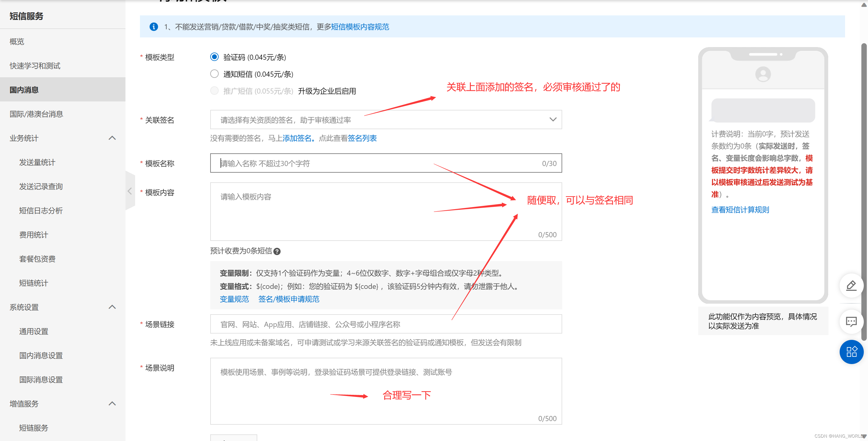
Task: Click the 升级为企业后启用 text
Action: (327, 91)
